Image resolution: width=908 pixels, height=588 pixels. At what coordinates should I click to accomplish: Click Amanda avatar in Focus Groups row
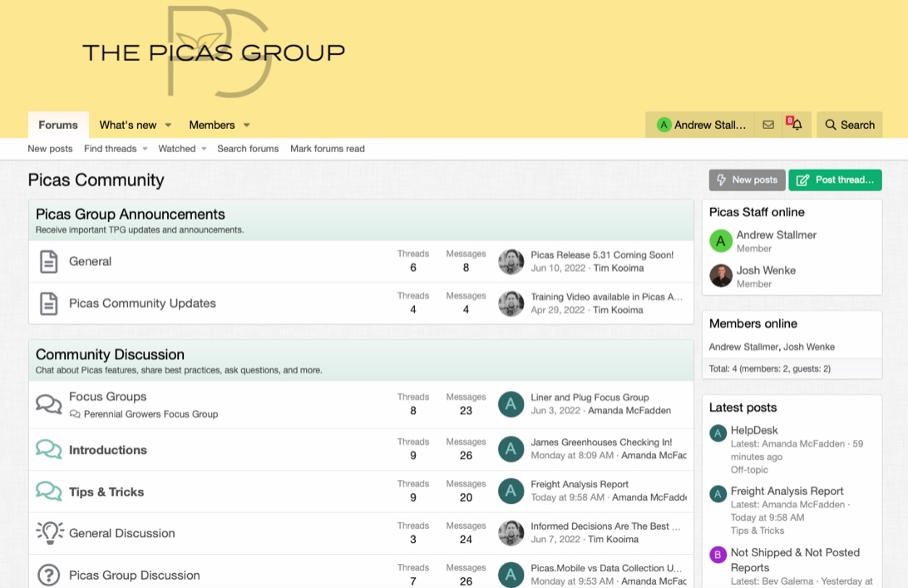point(511,403)
